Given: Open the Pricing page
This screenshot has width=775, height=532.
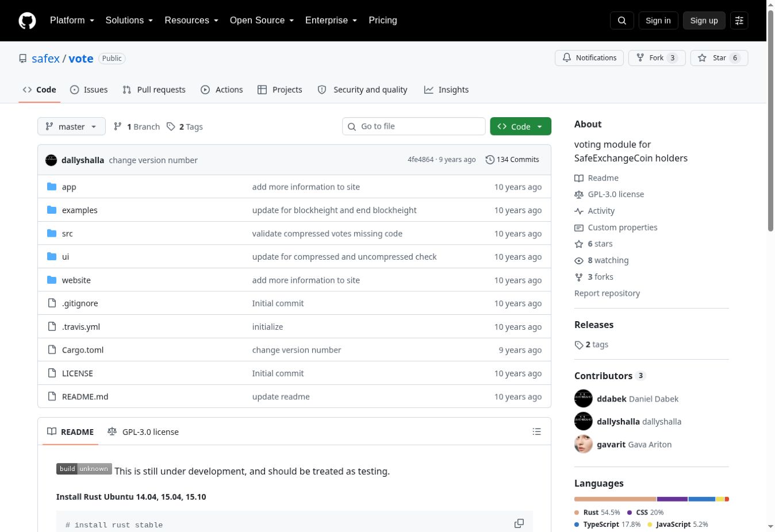Looking at the screenshot, I should click(x=383, y=20).
